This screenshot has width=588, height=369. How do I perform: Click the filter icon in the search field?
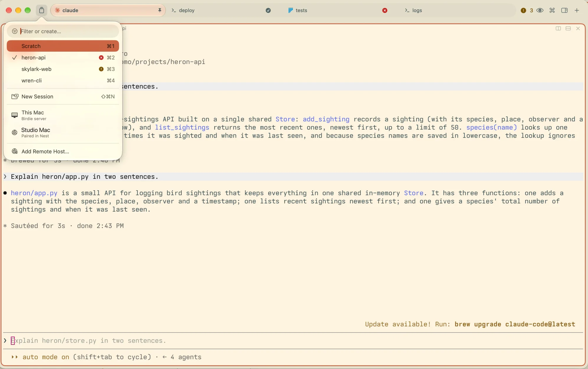pyautogui.click(x=15, y=31)
